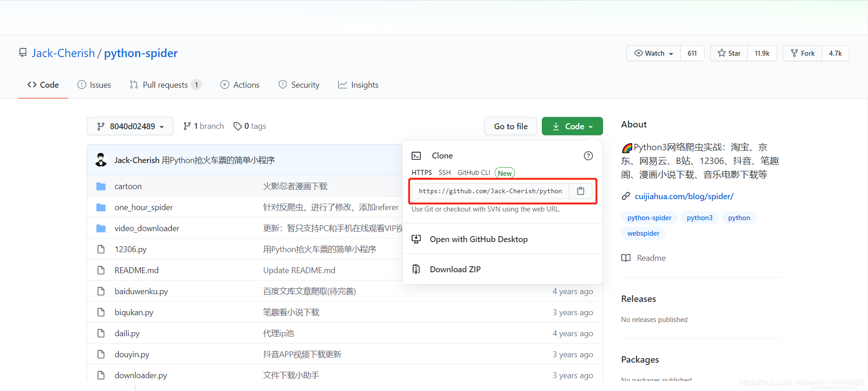This screenshot has width=868, height=391.
Task: Open the Insights tab
Action: 358,85
